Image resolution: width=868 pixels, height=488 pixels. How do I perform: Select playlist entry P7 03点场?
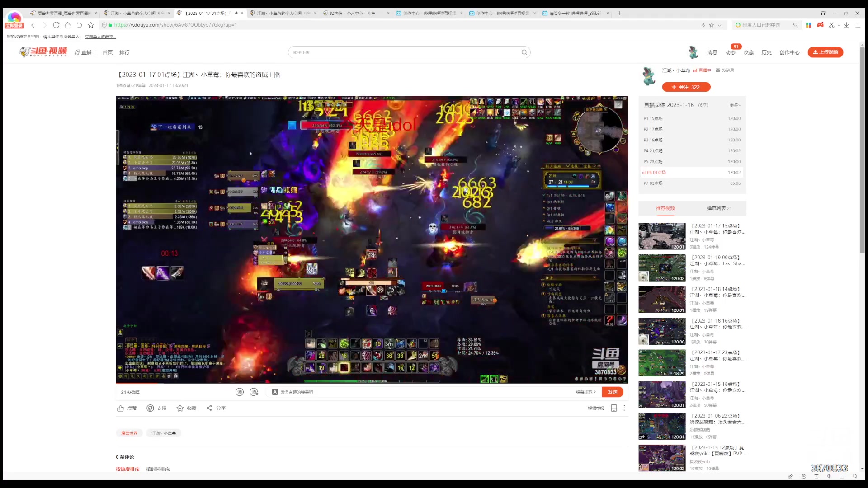click(692, 183)
